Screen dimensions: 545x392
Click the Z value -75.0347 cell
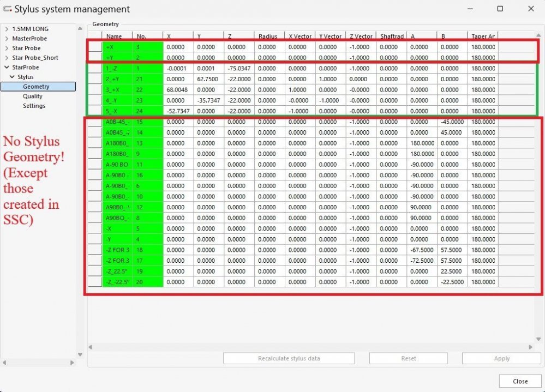(238, 69)
